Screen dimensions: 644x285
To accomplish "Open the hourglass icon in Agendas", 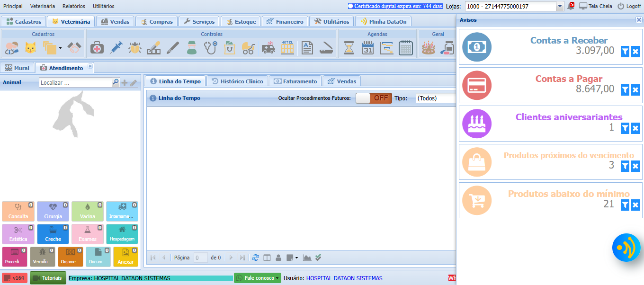I will 349,47.
